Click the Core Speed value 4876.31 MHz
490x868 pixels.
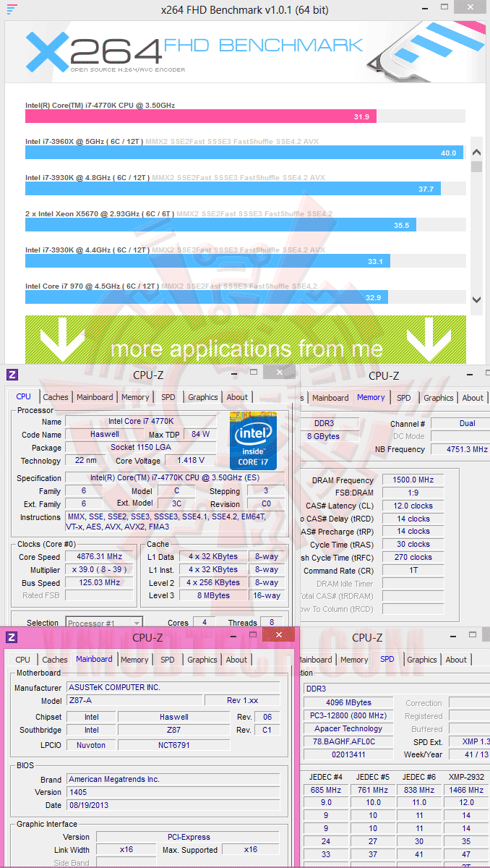click(x=99, y=557)
